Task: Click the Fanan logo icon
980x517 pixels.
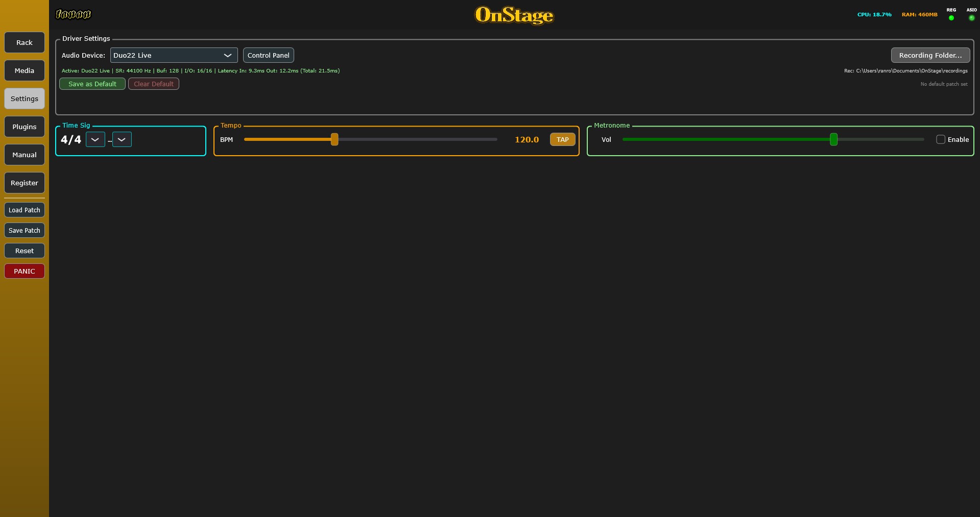Action: (73, 14)
